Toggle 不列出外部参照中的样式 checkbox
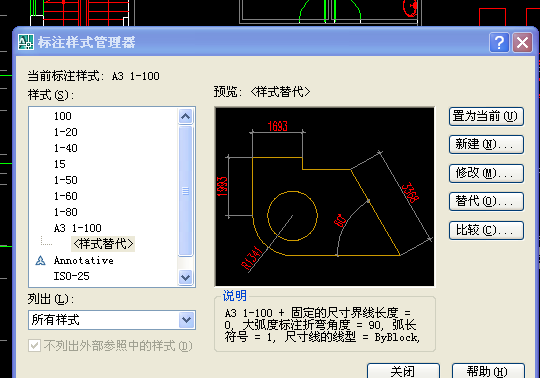The width and height of the screenshot is (540, 378). click(34, 346)
